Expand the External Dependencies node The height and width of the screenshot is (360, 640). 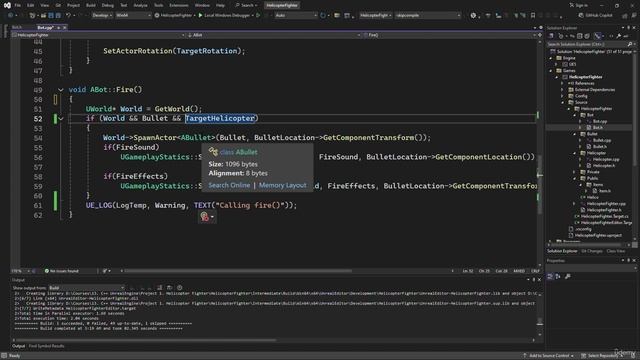coord(562,90)
